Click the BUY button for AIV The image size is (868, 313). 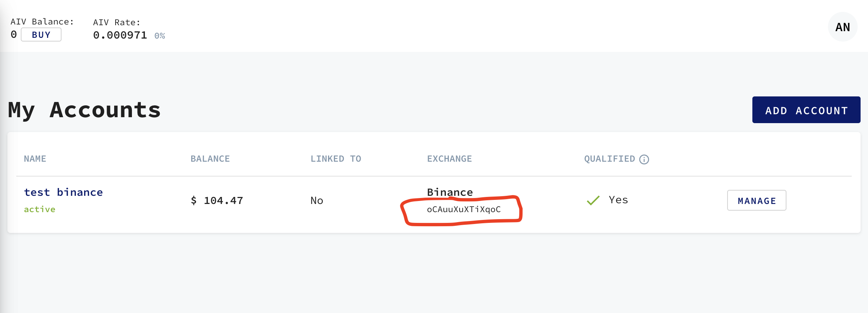(41, 35)
